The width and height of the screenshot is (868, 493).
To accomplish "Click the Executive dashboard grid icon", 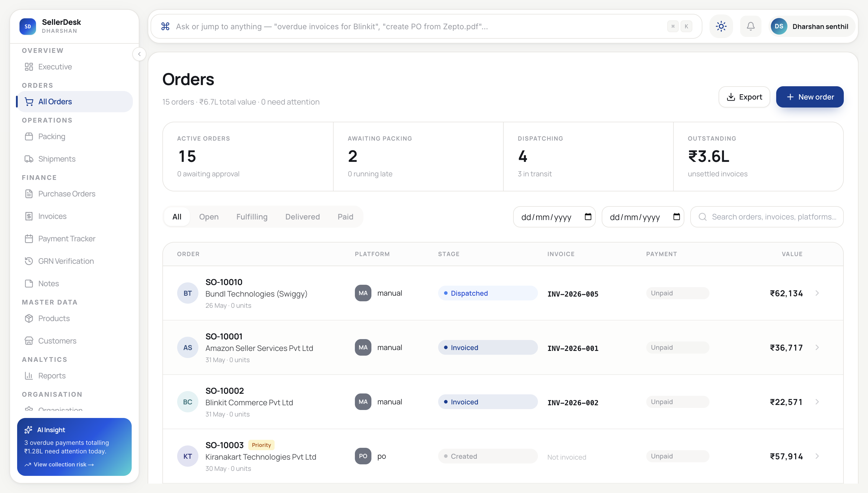I will [29, 67].
